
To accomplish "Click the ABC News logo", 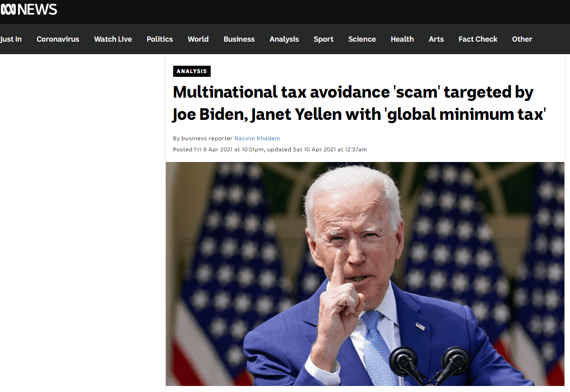I will click(29, 9).
